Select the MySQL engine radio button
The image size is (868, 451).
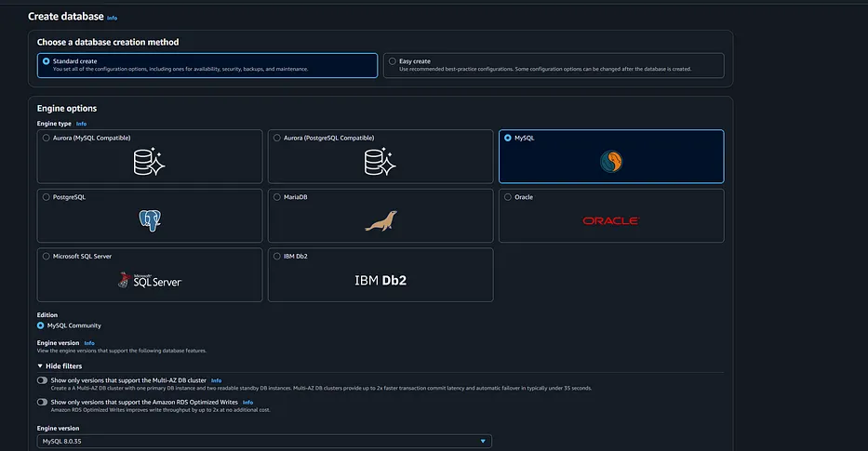tap(508, 138)
